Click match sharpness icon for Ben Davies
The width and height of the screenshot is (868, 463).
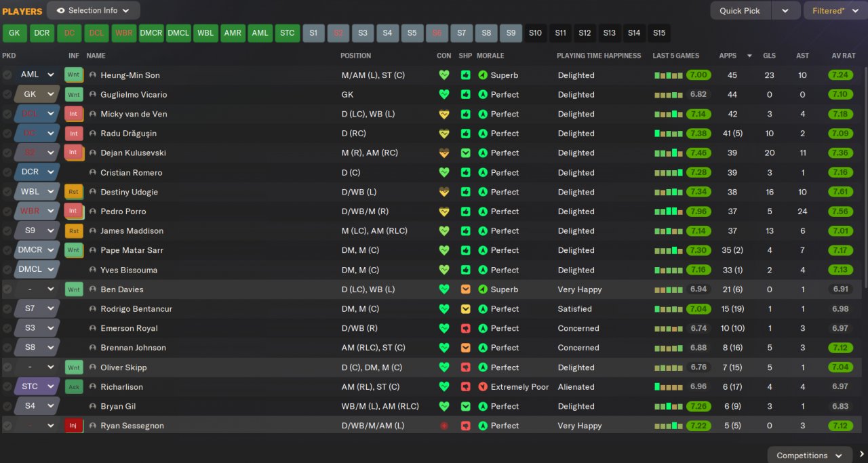(465, 289)
